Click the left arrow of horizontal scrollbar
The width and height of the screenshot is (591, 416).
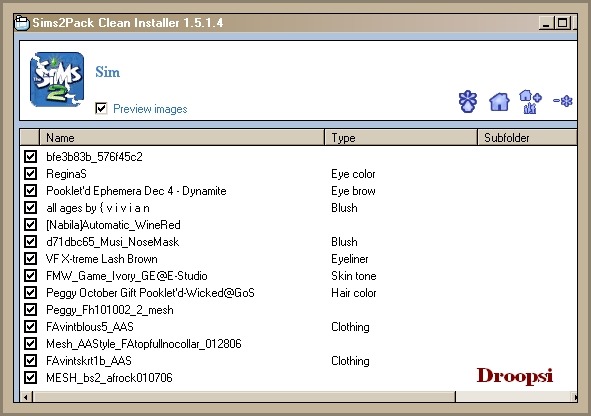point(26,397)
